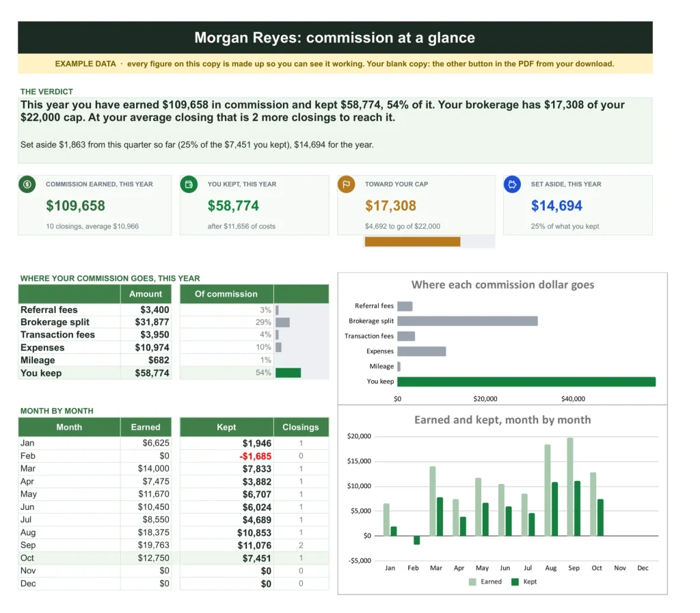Screen dimensions: 700x613
Task: Click the $8,550 July earned value
Action: click(x=156, y=519)
